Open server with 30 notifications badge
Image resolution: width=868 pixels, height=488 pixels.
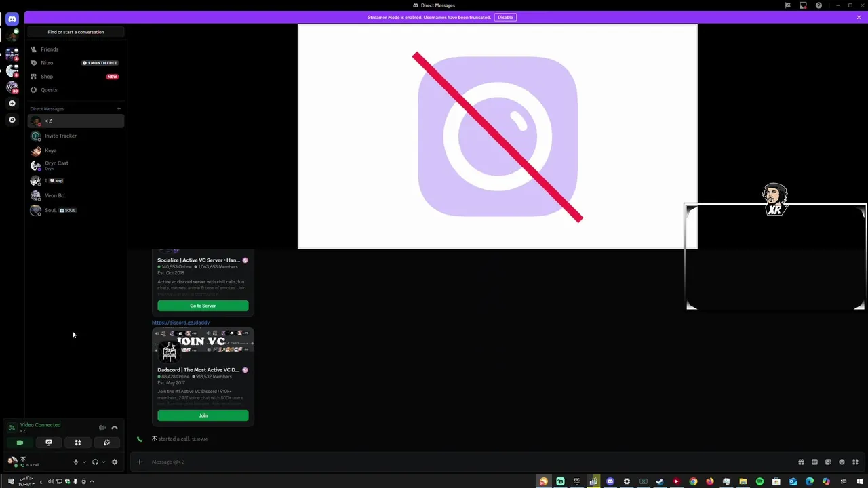(12, 87)
